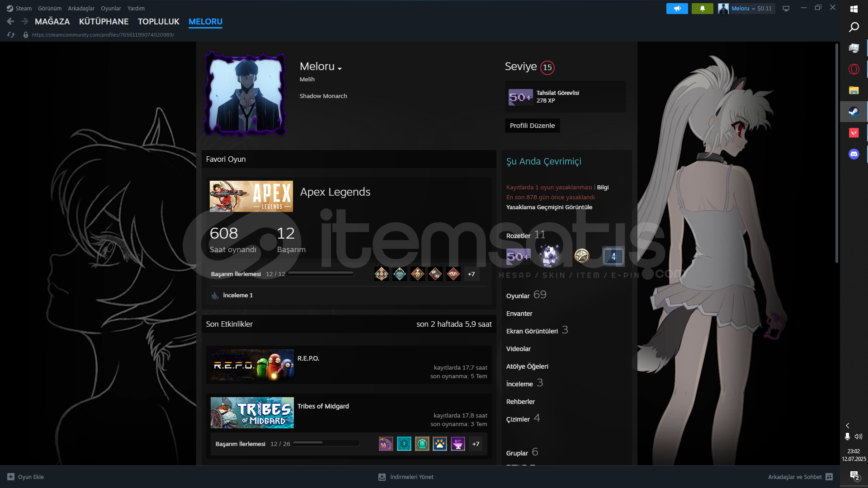Click the paw achievement icon in Tribes of Midgard
Viewport: 868px width, 488px height.
tap(440, 444)
